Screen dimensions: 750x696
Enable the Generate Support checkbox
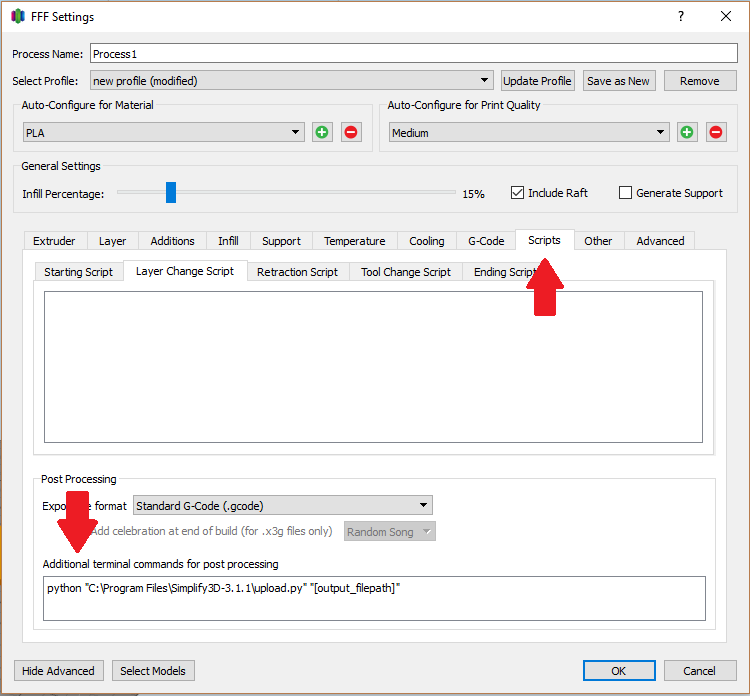[626, 193]
